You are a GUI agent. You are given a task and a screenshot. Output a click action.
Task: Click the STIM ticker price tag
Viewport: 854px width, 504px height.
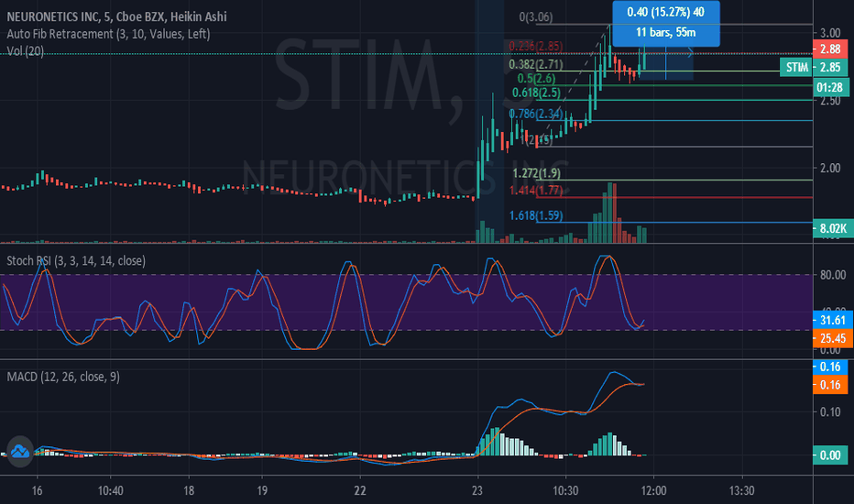[x=797, y=67]
